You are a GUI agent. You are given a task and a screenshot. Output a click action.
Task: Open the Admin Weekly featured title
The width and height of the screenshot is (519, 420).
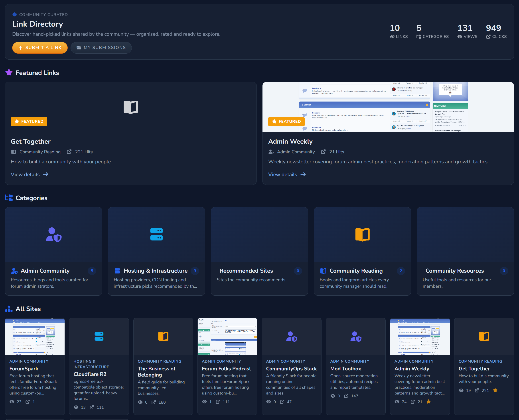[290, 141]
